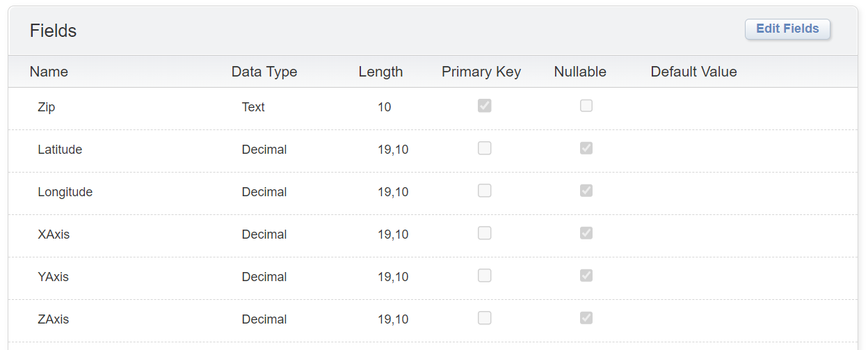The image size is (868, 350).
Task: Select the Longitude field row name
Action: (65, 192)
